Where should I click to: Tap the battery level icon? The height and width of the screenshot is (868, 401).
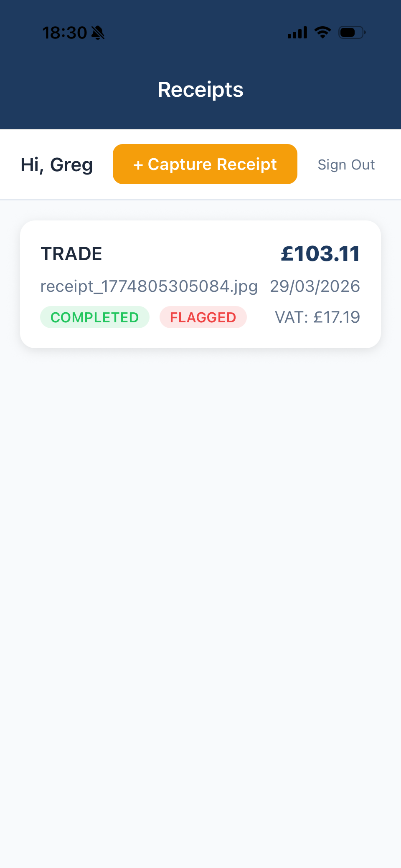click(x=352, y=33)
